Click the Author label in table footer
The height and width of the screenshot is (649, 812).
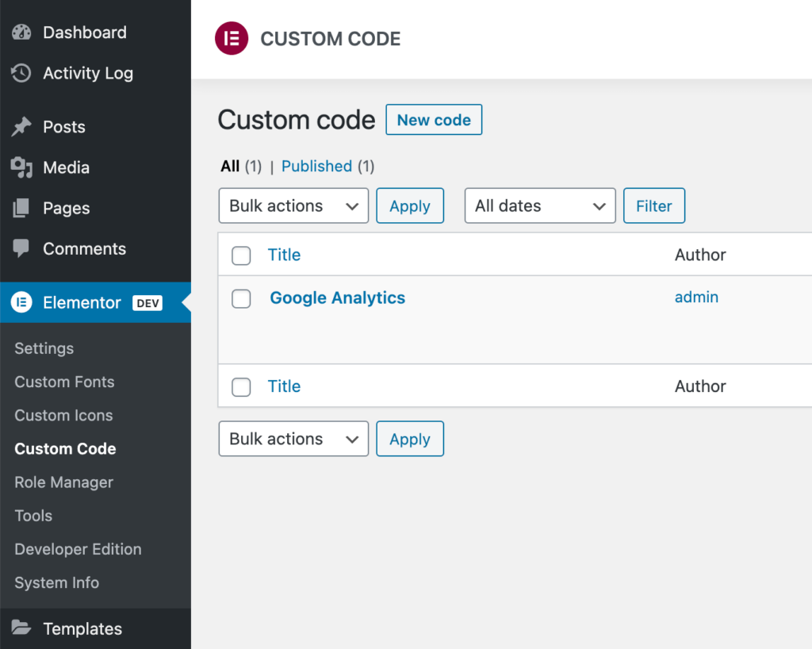point(700,386)
